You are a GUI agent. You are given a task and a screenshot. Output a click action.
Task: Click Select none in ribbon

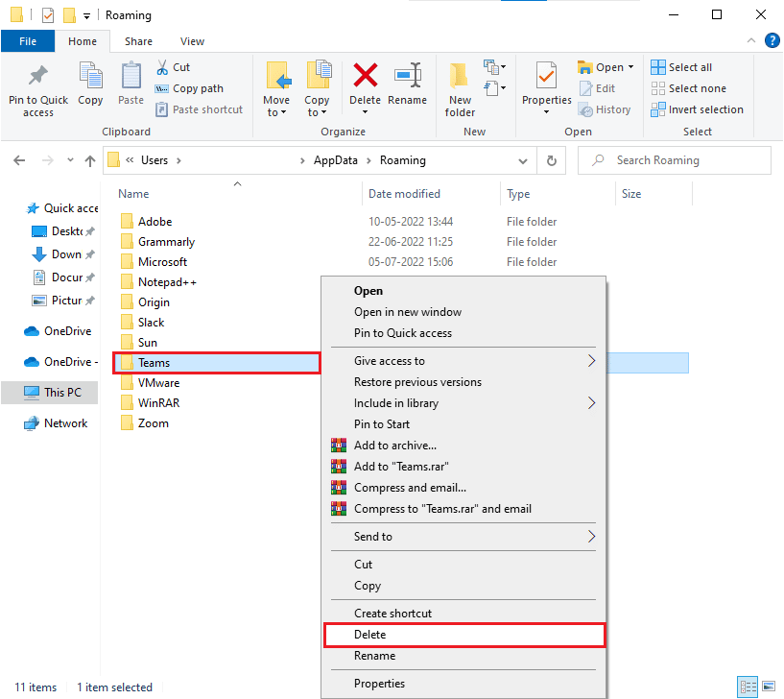(x=688, y=88)
